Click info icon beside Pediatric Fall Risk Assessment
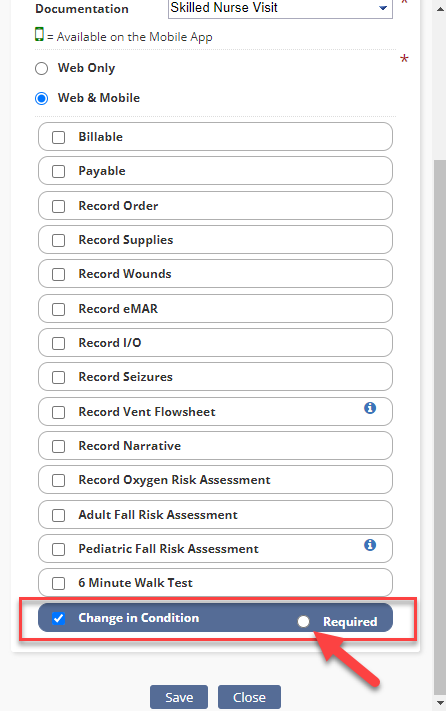 point(370,545)
